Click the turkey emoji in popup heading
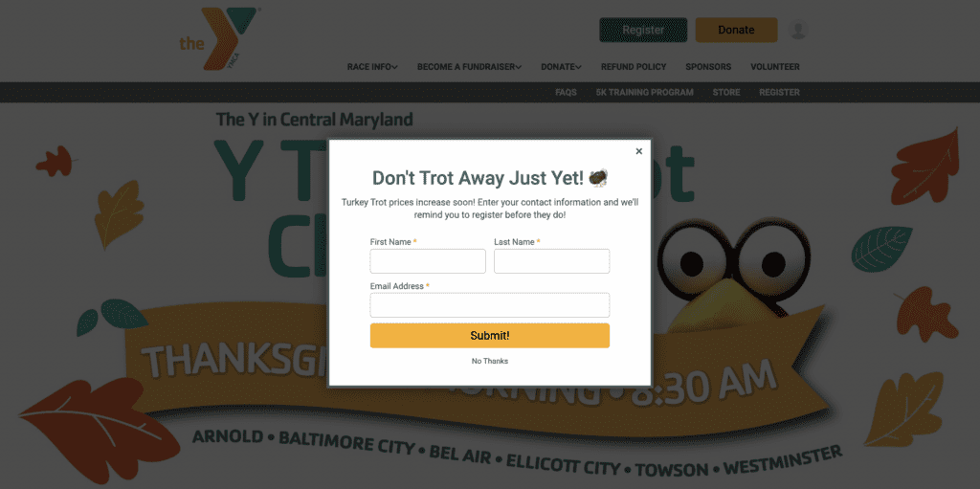 click(x=598, y=178)
